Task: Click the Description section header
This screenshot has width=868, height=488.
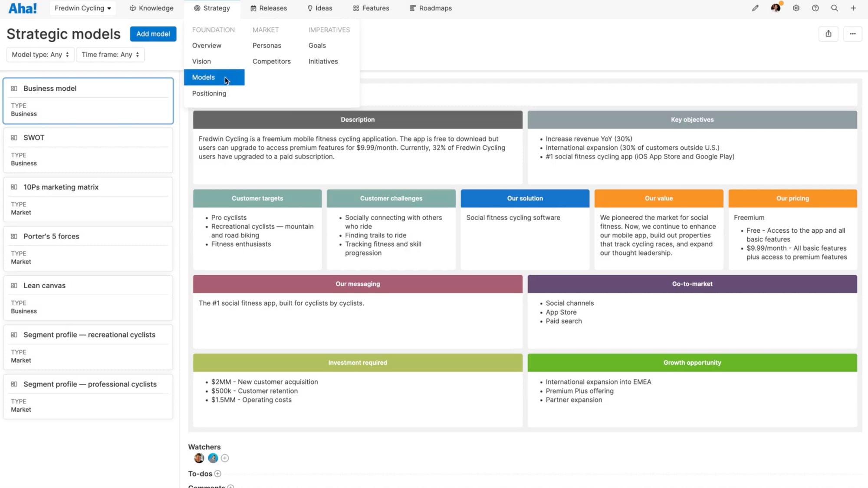Action: click(358, 120)
